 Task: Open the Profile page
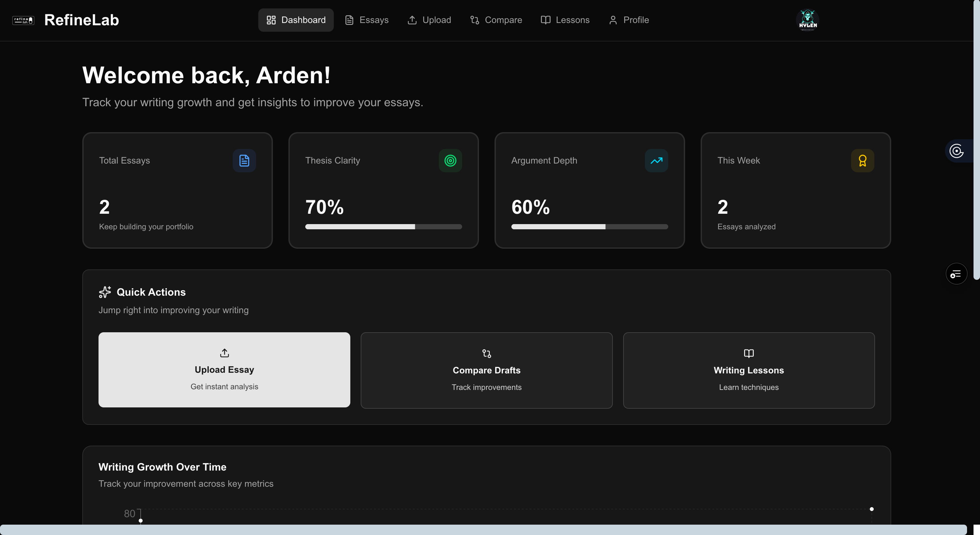629,20
